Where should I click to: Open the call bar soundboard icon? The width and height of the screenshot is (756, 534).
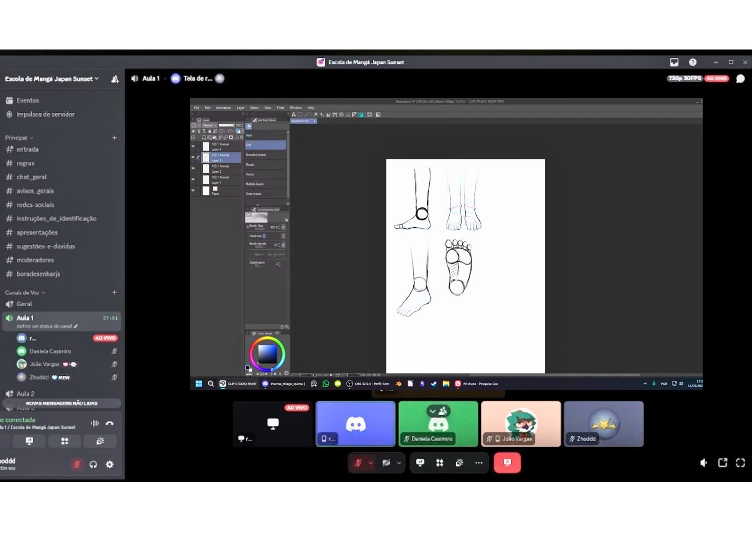click(x=459, y=463)
